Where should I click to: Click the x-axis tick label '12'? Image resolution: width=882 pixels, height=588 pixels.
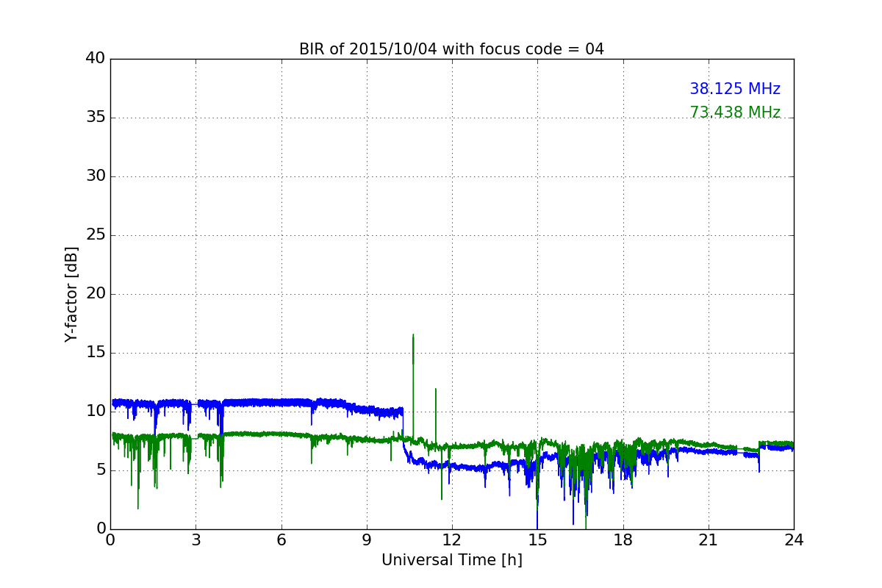pos(452,540)
